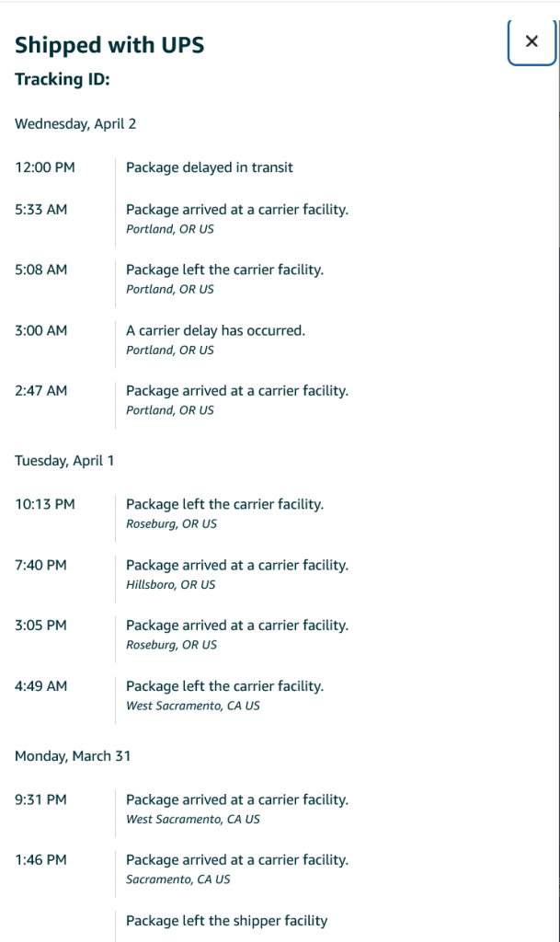Click the 9:31 PM West Sacramento arrival entry

coord(236,800)
